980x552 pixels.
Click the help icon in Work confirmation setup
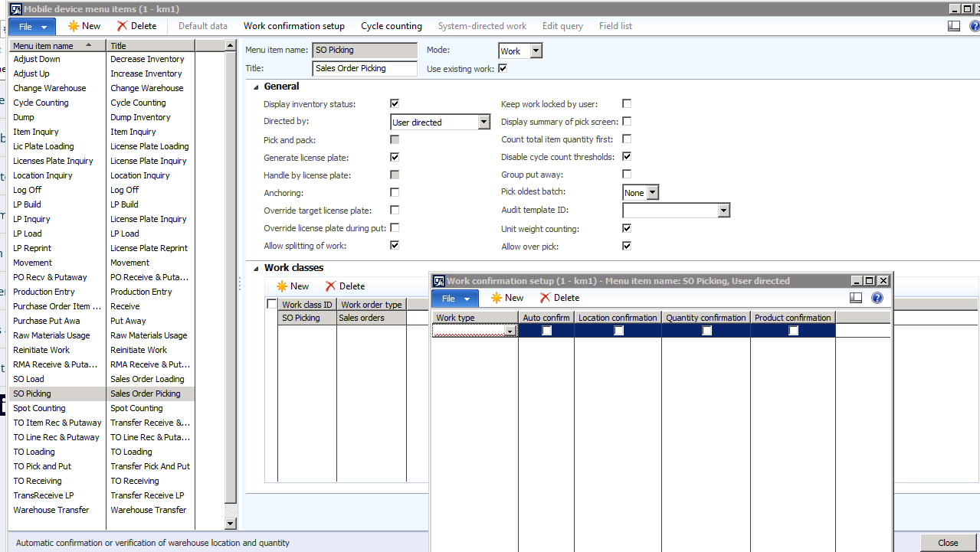point(877,298)
